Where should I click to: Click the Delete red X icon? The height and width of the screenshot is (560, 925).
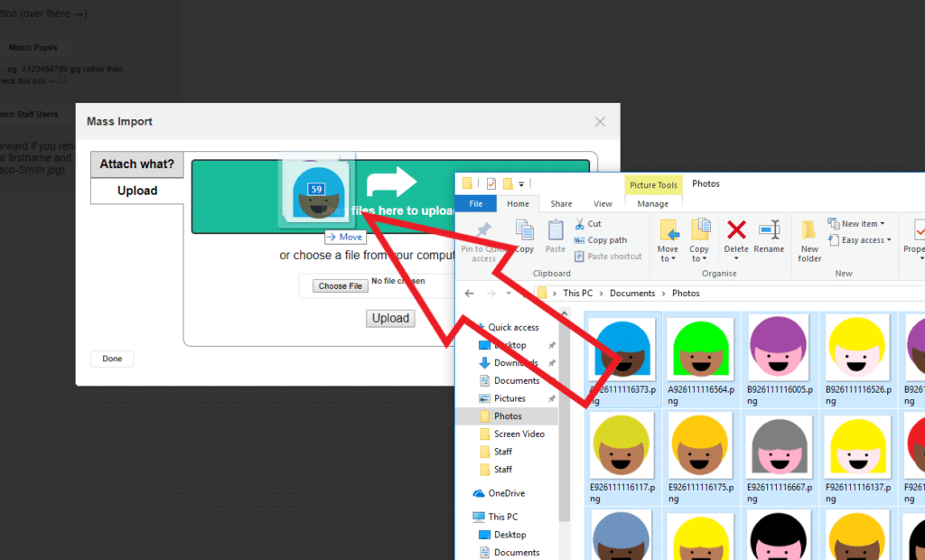click(736, 230)
